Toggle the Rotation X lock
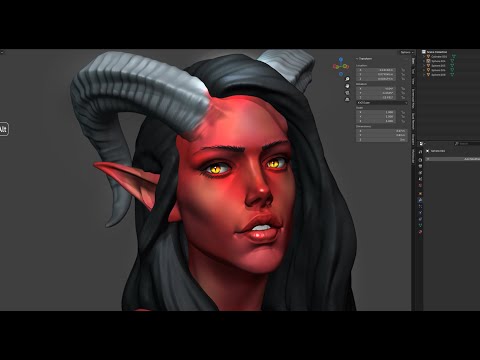Screen dimensions: 480x360 [403, 89]
